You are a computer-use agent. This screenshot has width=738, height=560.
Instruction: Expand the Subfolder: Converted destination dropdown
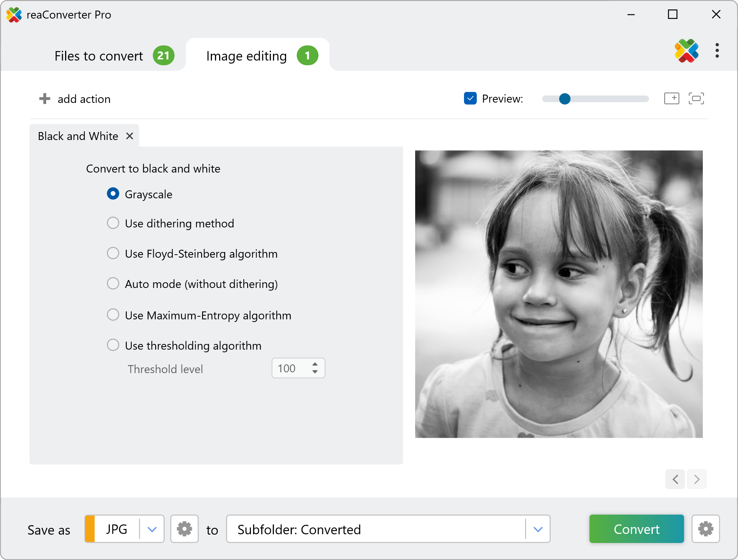[x=538, y=529]
